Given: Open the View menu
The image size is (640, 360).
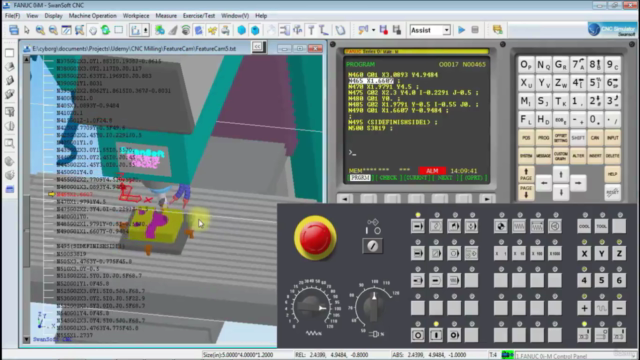Looking at the screenshot, I should [32, 16].
